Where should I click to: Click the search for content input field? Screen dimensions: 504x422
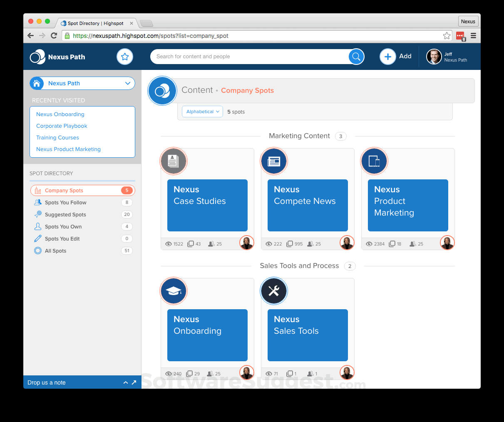click(250, 57)
